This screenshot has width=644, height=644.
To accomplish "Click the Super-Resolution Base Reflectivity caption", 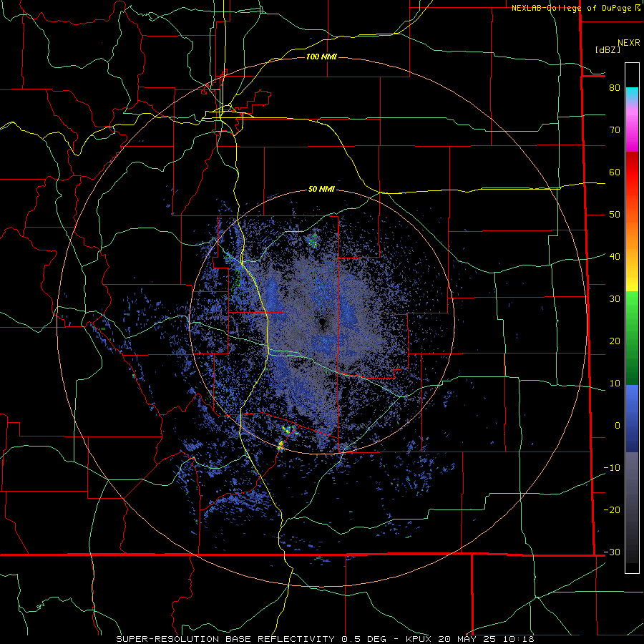I will [325, 639].
